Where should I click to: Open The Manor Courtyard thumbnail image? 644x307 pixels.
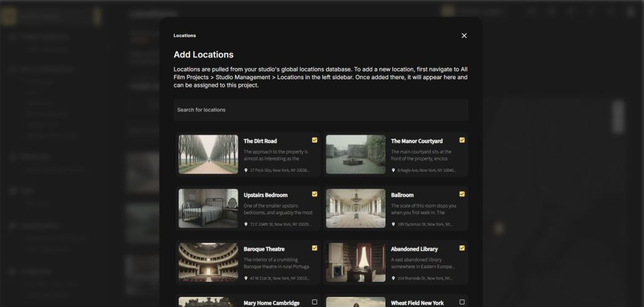356,155
